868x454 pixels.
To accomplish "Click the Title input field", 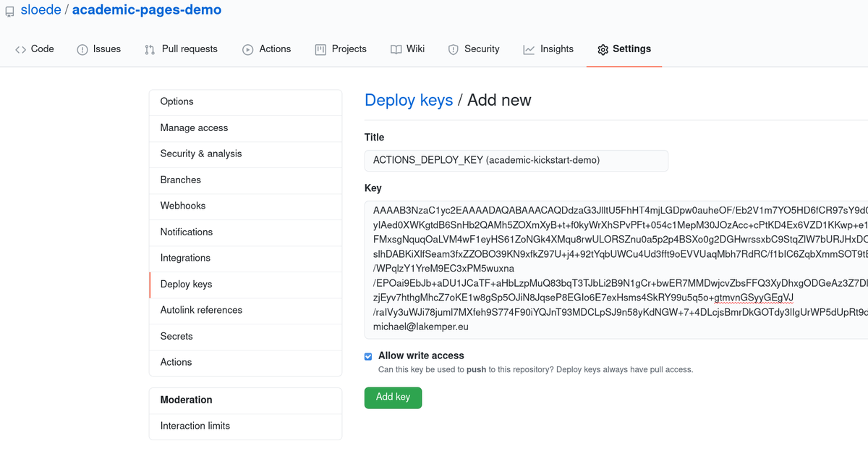I will point(515,160).
